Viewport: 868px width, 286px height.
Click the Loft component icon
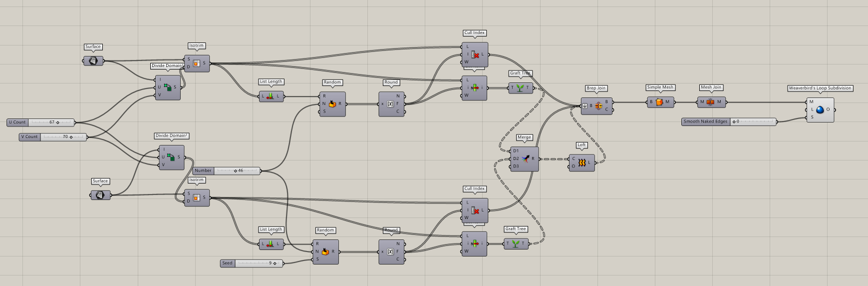click(x=581, y=163)
